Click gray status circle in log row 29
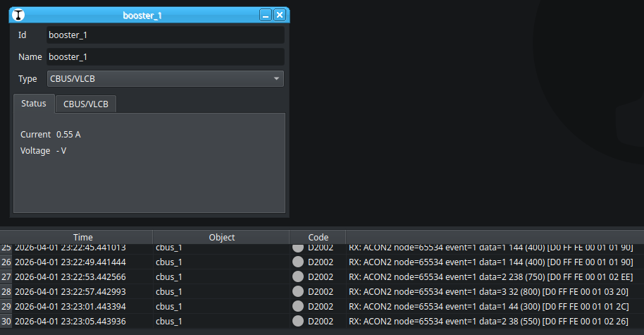This screenshot has height=335, width=644. pos(298,307)
